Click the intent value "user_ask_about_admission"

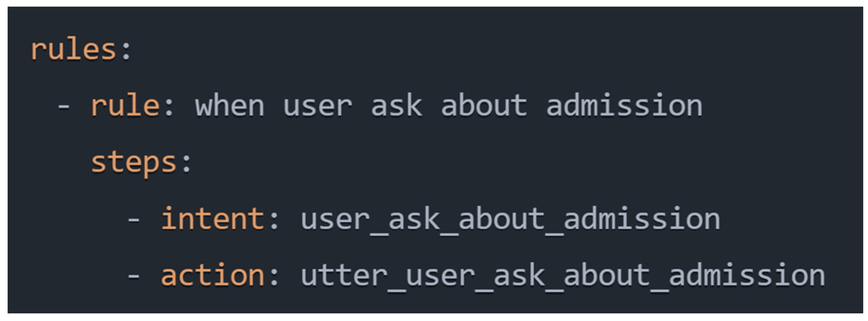coord(510,220)
